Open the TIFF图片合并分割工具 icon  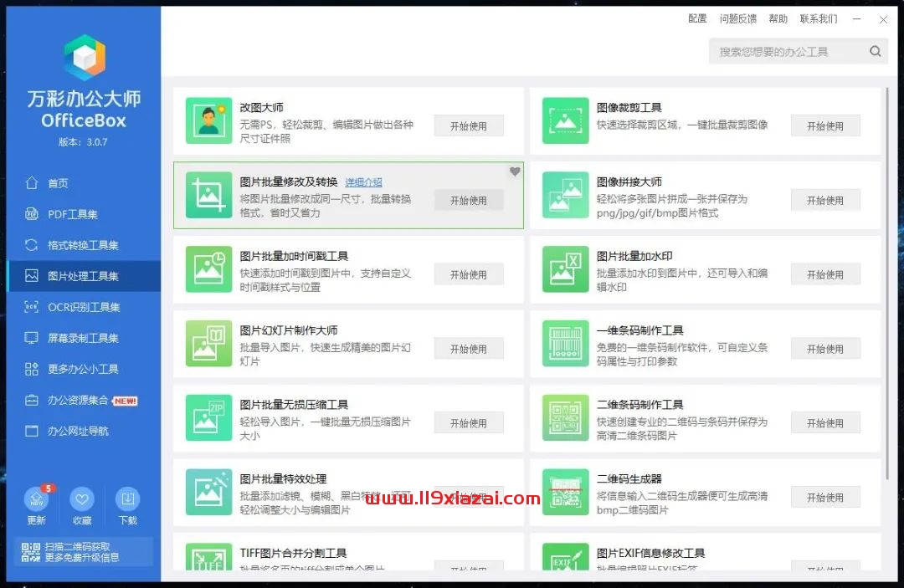(208, 557)
